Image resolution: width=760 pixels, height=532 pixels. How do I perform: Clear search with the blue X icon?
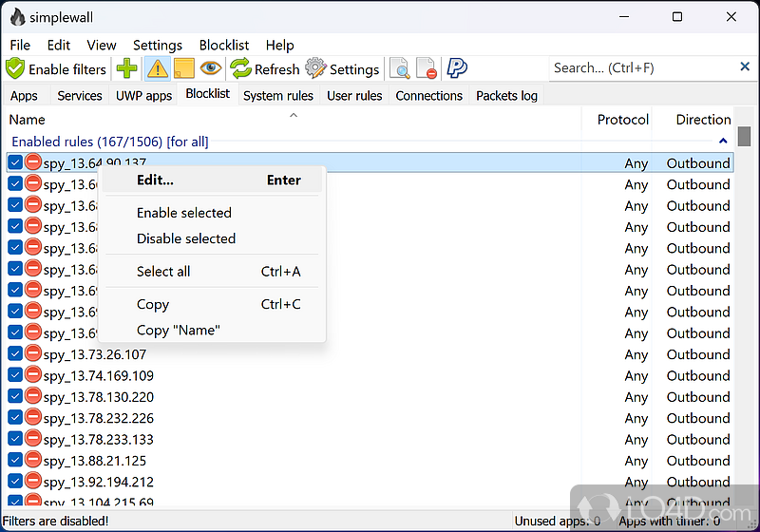[x=745, y=66]
